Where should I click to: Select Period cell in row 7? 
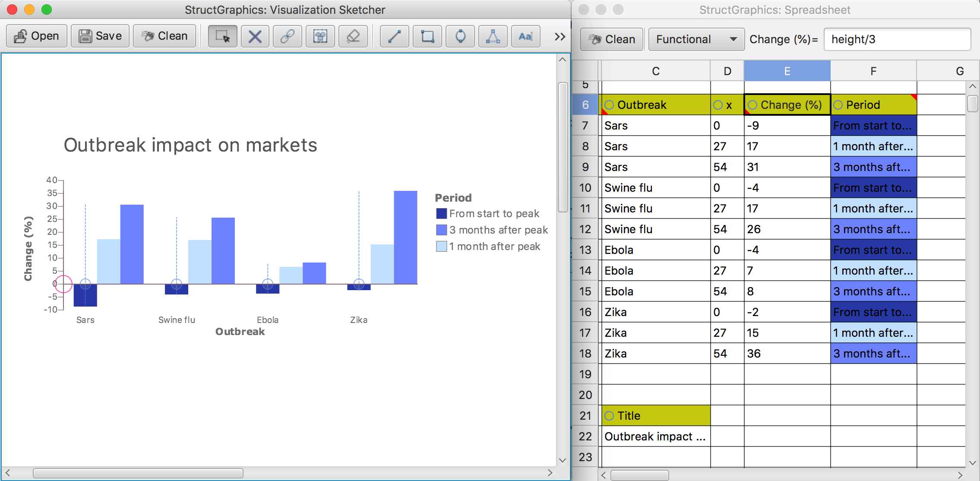pos(873,126)
